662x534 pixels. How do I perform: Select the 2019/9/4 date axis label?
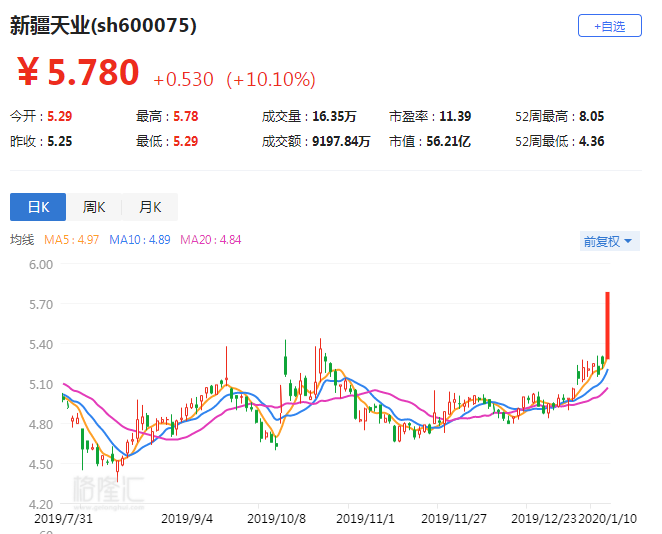point(187,518)
